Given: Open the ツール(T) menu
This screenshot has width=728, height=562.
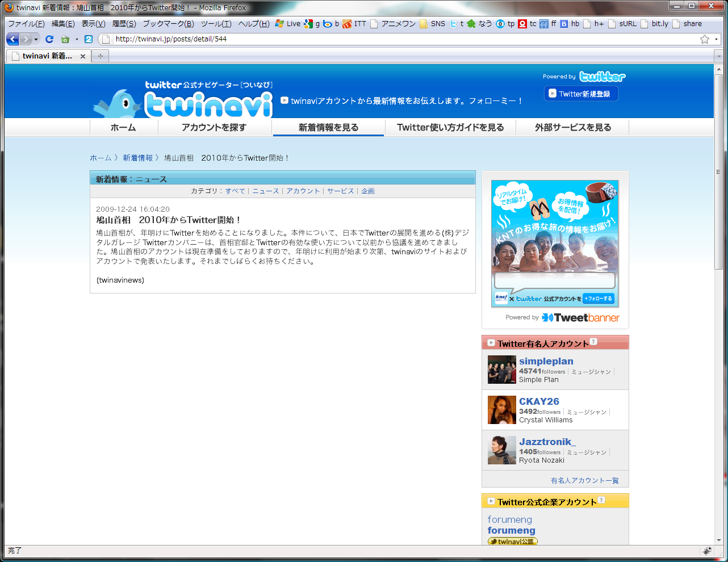Looking at the screenshot, I should point(216,24).
